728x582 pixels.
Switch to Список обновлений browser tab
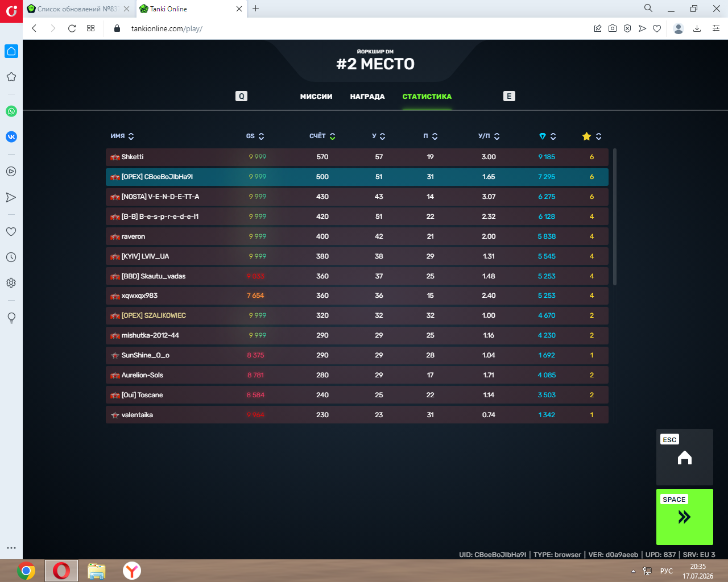tap(77, 9)
